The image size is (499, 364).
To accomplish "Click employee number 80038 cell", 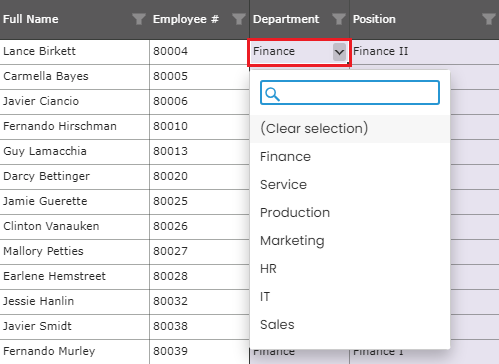I will (199, 327).
